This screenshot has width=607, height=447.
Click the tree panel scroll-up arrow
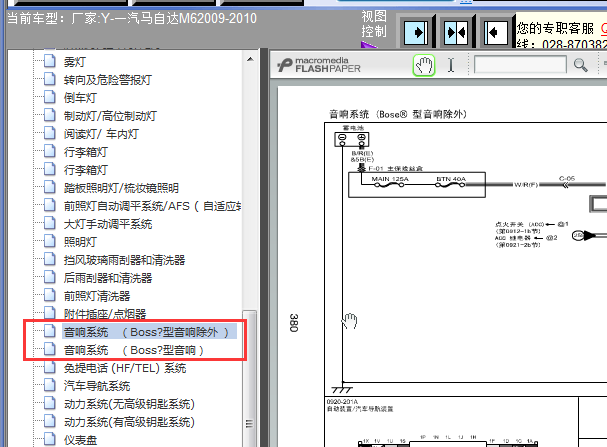point(250,59)
